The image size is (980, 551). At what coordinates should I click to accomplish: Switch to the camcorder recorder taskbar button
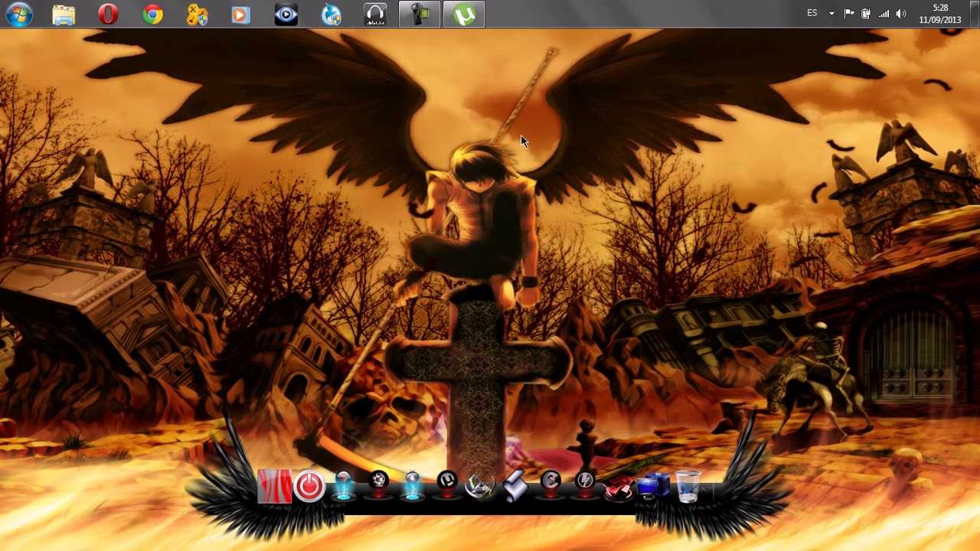420,14
